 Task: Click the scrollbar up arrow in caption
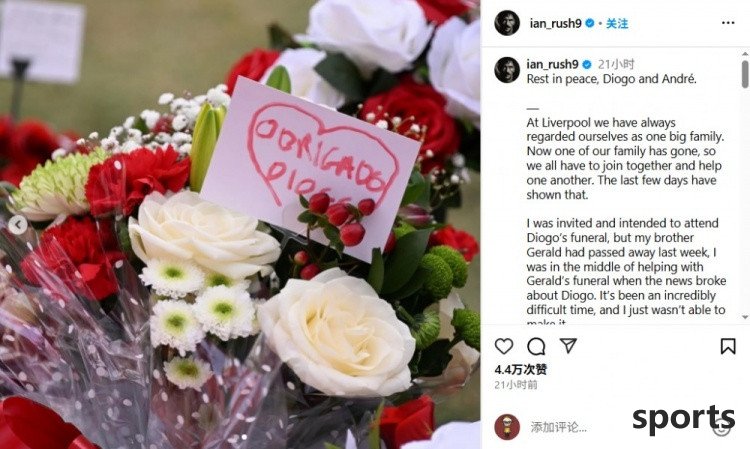tap(745, 54)
